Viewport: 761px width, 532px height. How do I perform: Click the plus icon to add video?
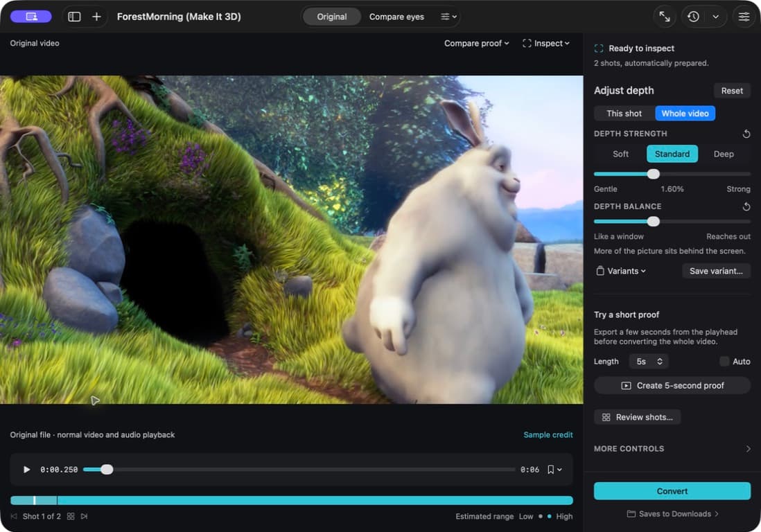96,17
